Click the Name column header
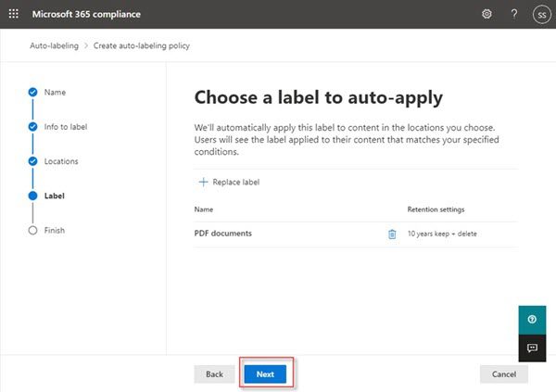 click(204, 209)
